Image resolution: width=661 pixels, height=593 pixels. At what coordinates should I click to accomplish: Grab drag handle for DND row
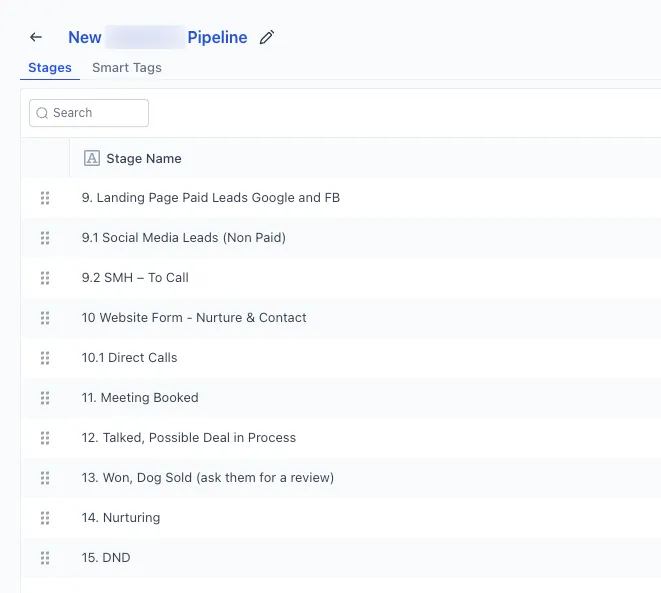45,558
